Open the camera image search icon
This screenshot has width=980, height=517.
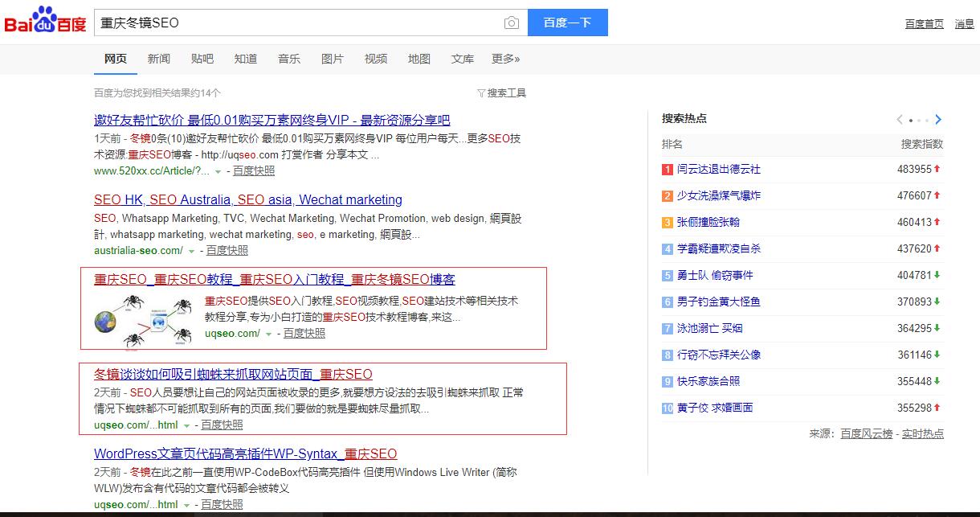pyautogui.click(x=512, y=23)
